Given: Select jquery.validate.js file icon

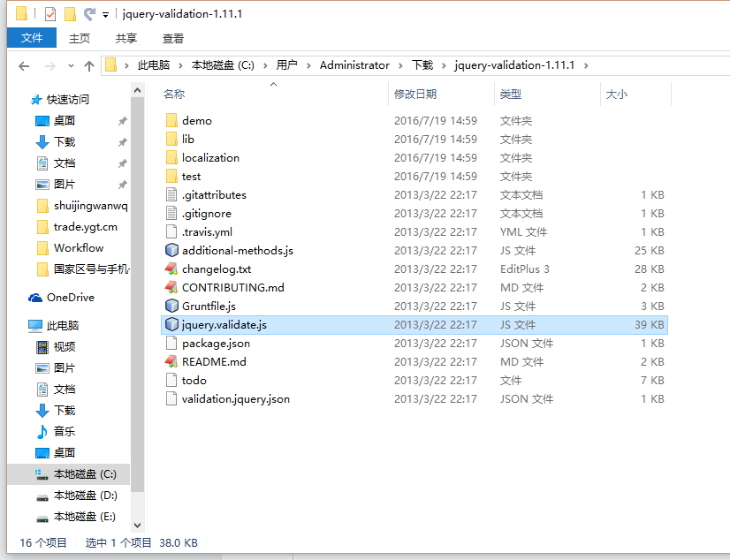Looking at the screenshot, I should [x=171, y=325].
